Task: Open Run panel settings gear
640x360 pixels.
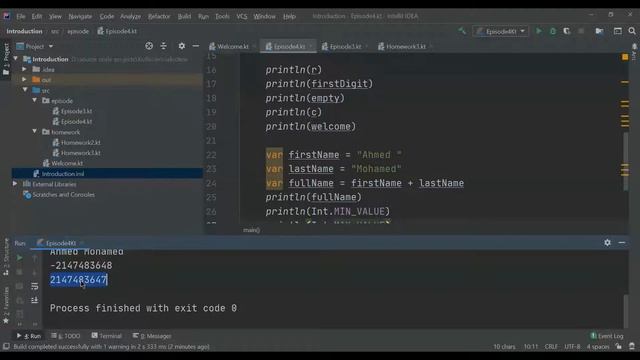Action: pos(607,242)
